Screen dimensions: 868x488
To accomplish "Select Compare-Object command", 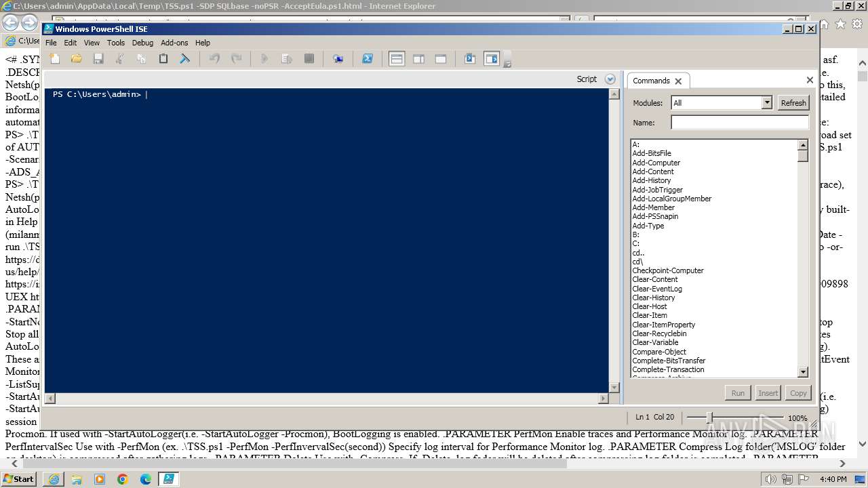I will [659, 352].
